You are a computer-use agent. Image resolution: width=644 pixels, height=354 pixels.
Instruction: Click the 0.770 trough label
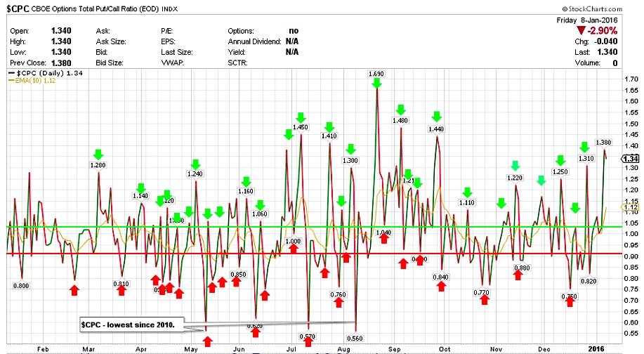(x=481, y=293)
